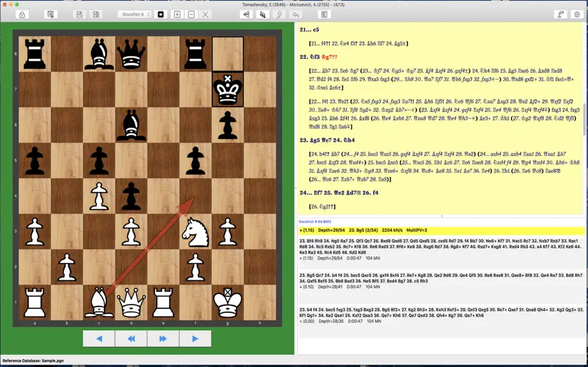Jump to game end with the double right arrow

[x=163, y=338]
